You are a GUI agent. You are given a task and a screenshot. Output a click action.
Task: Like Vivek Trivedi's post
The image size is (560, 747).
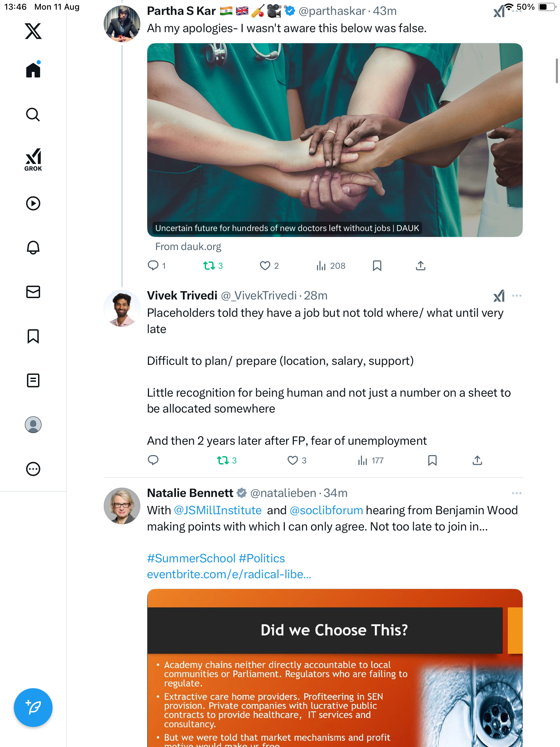(x=293, y=460)
